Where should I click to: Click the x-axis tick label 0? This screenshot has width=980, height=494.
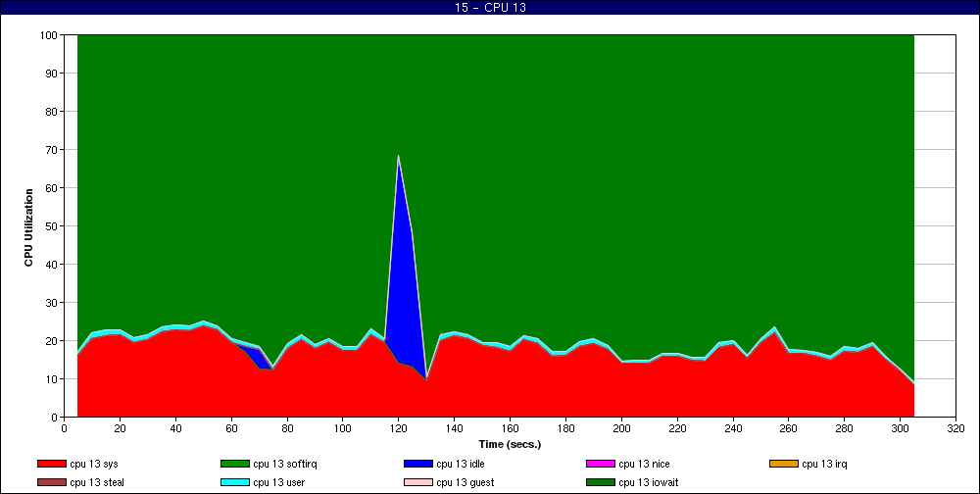coord(64,429)
